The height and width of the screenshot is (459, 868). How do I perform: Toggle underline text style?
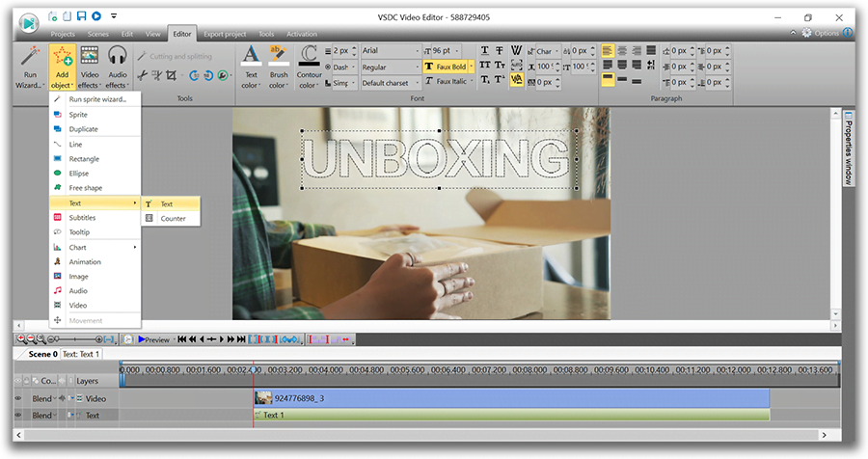point(485,50)
